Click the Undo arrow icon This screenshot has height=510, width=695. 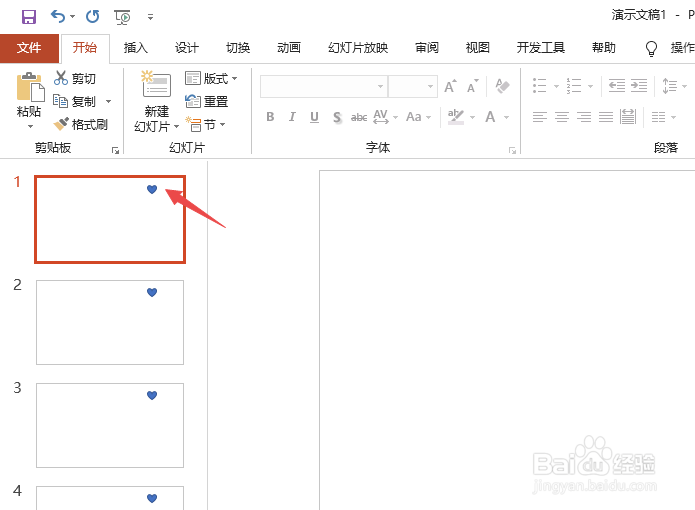58,16
